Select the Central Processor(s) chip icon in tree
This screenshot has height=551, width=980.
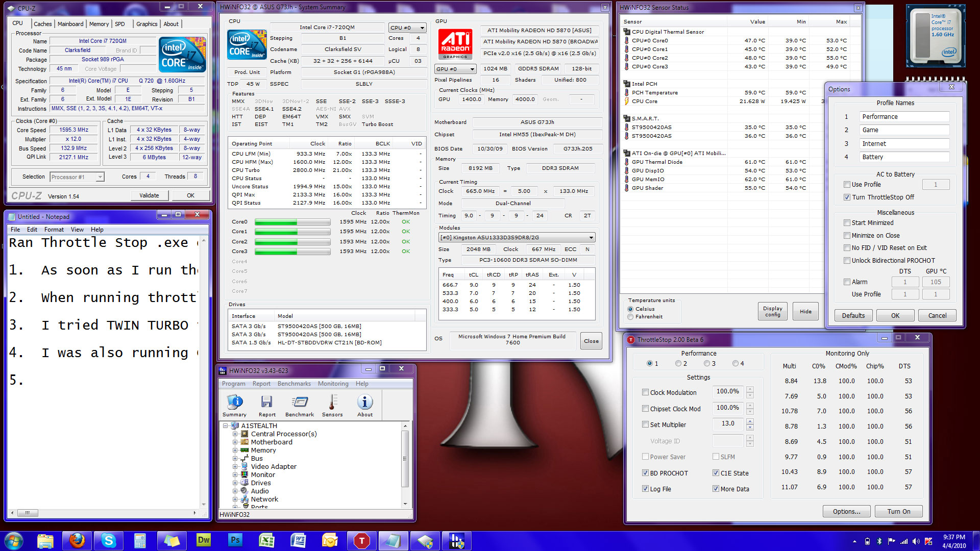point(244,434)
